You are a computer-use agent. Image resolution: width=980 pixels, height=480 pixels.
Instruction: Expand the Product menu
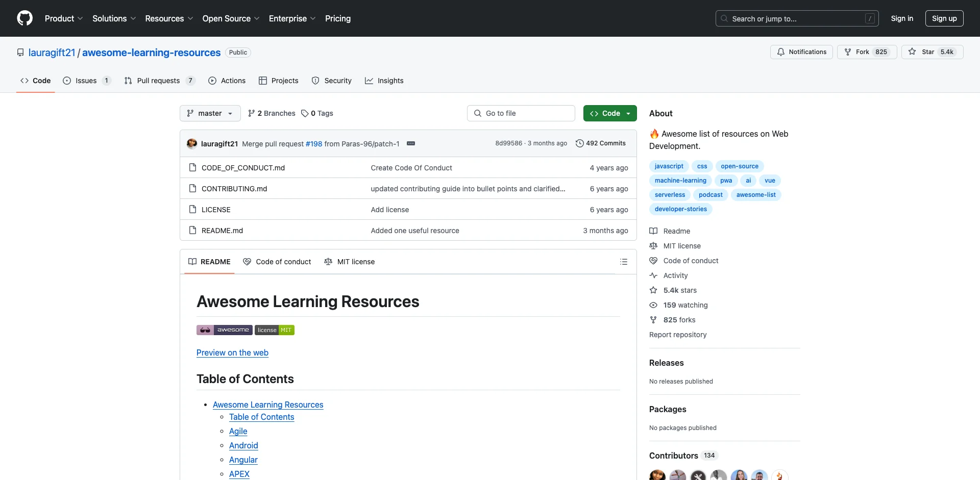(x=64, y=18)
